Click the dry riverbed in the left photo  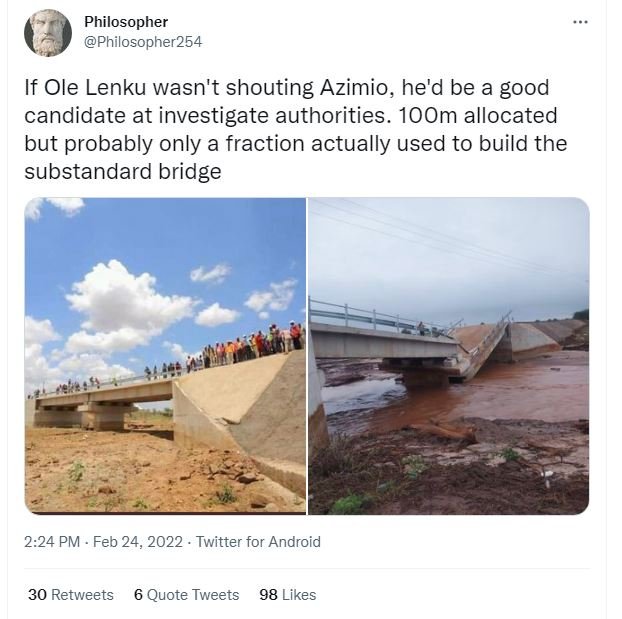110,470
